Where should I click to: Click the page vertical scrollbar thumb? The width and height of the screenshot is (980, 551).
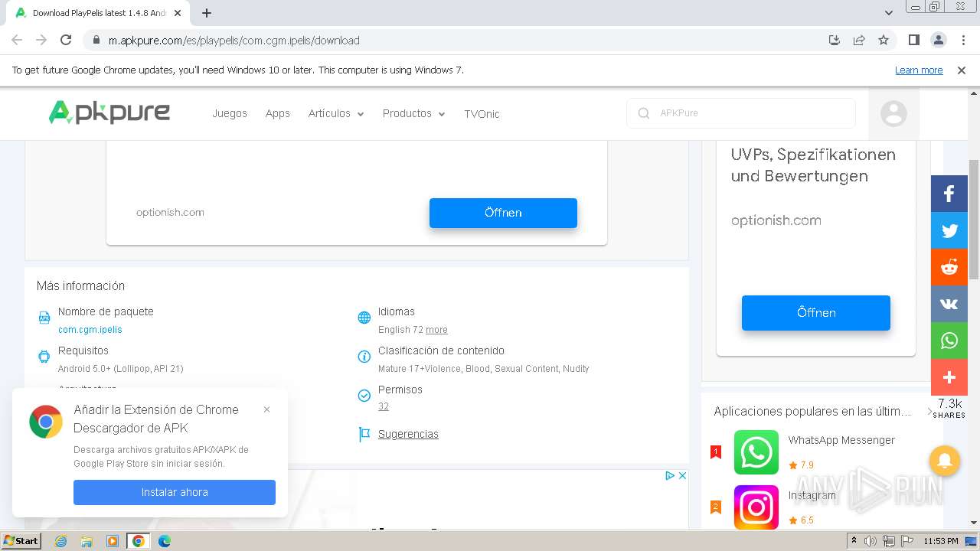point(974,219)
